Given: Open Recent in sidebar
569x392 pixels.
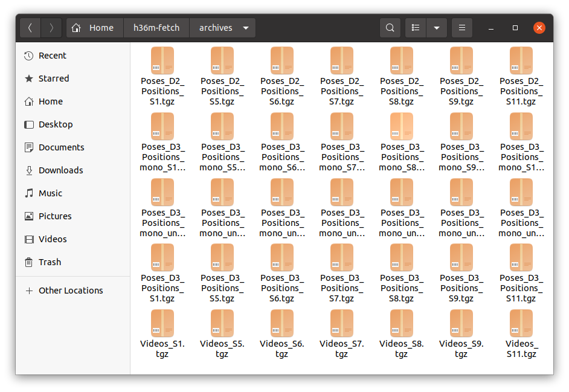Looking at the screenshot, I should click(x=72, y=56).
